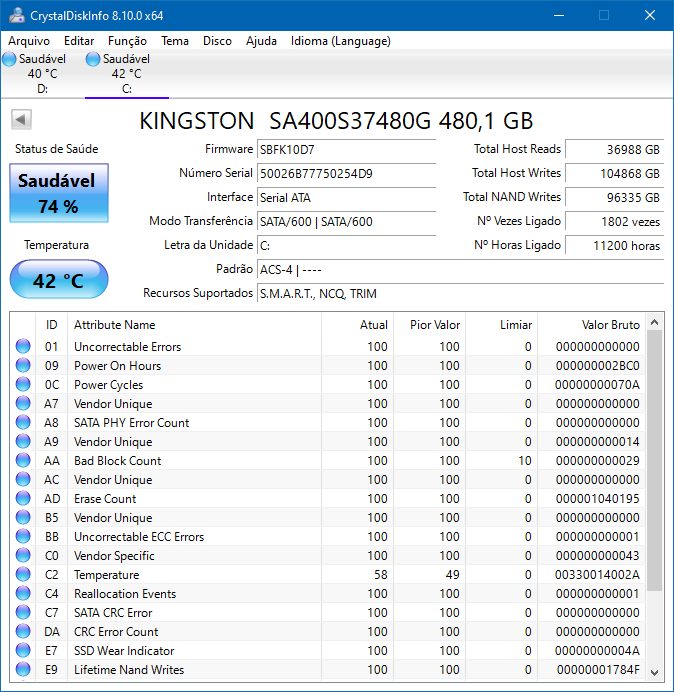Click the ID column header
Screen dimensions: 674x692
pos(51,325)
